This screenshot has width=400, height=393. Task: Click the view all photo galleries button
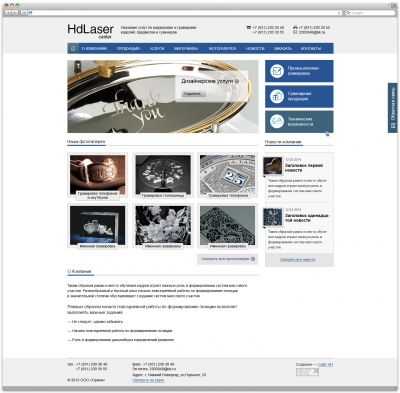point(228,259)
